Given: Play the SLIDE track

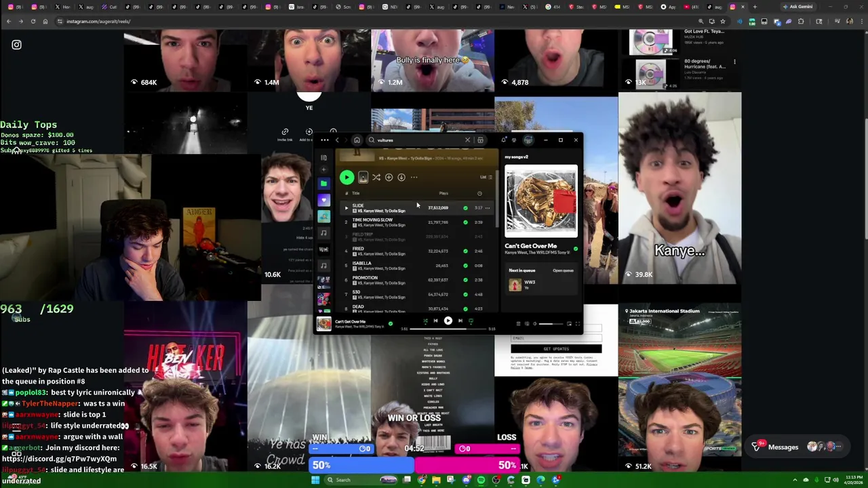Looking at the screenshot, I should tap(346, 208).
